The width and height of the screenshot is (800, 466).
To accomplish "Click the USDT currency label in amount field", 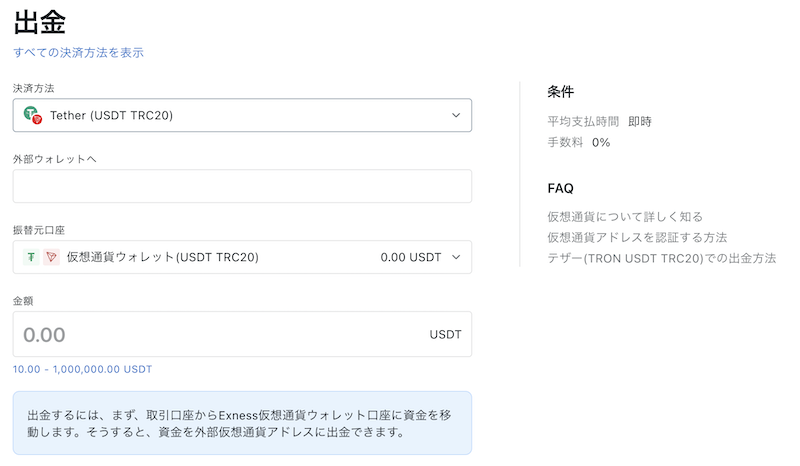I will [x=445, y=334].
